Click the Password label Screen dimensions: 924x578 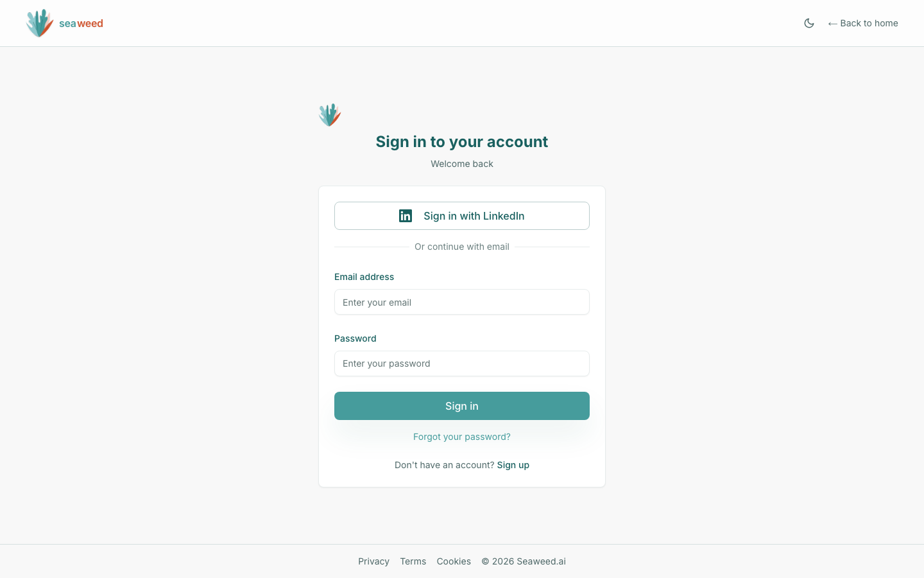[x=355, y=338]
